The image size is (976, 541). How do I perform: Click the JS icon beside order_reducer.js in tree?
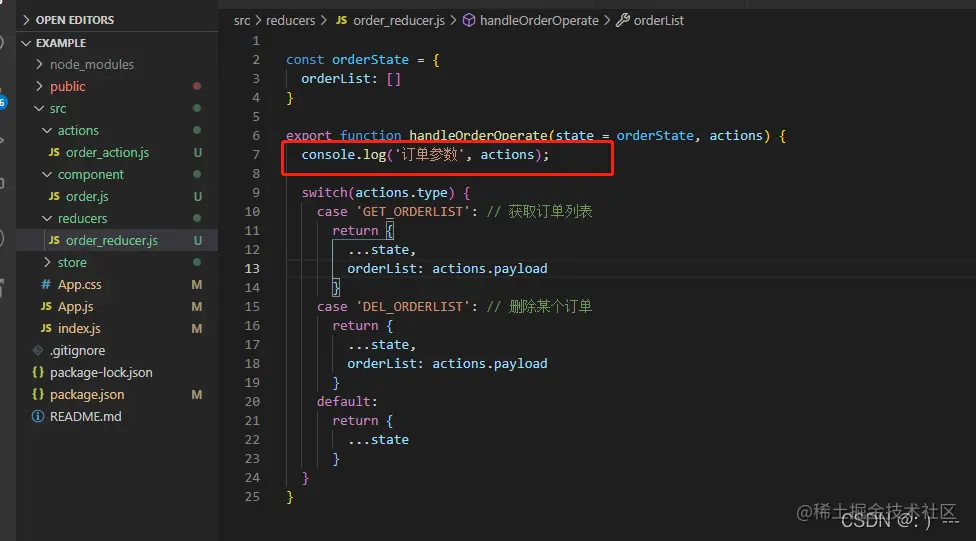point(54,240)
